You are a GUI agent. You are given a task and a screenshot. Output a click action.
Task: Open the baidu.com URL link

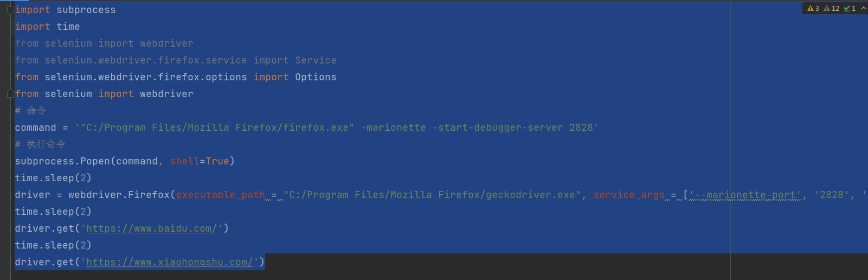coord(151,228)
